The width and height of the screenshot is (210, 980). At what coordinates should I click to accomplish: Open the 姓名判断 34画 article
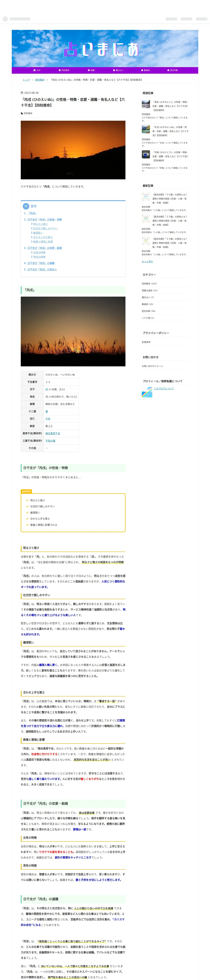pyautogui.click(x=170, y=243)
